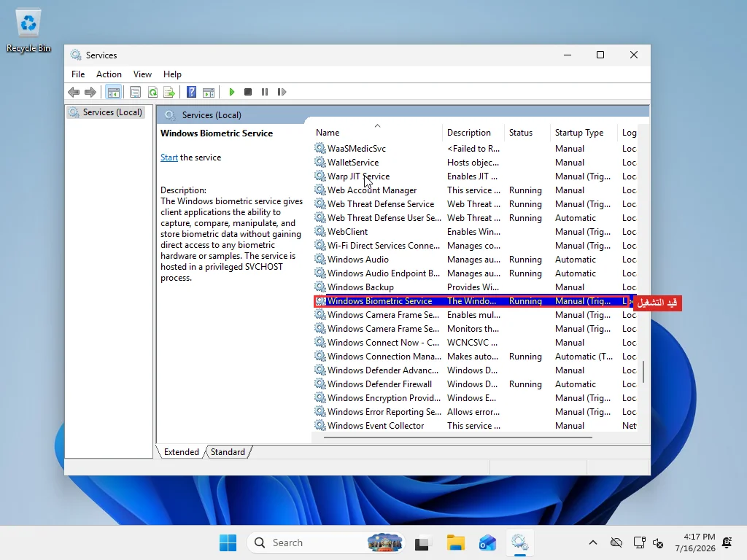The image size is (747, 560).
Task: Click the taskbar clock showing 4:17 PM
Action: 695,542
